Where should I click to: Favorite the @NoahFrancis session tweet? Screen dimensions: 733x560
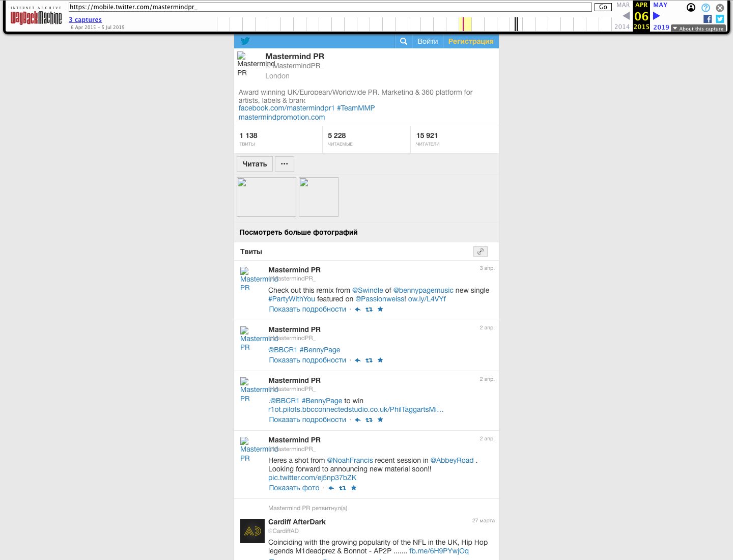(354, 488)
